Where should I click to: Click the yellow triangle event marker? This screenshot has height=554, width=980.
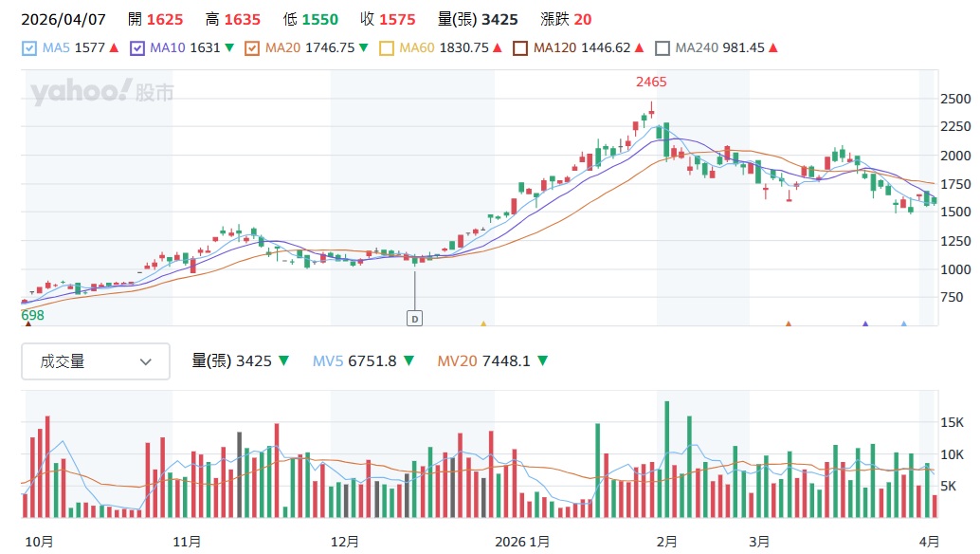pyautogui.click(x=483, y=323)
